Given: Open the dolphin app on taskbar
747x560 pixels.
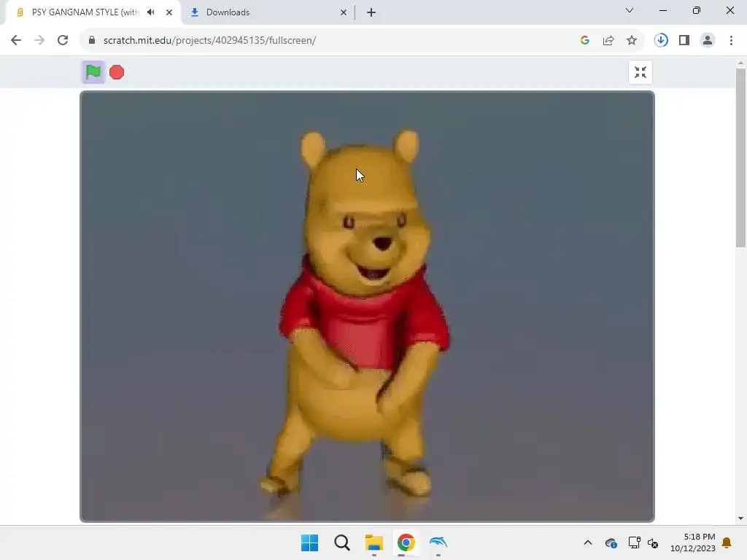Looking at the screenshot, I should click(438, 542).
